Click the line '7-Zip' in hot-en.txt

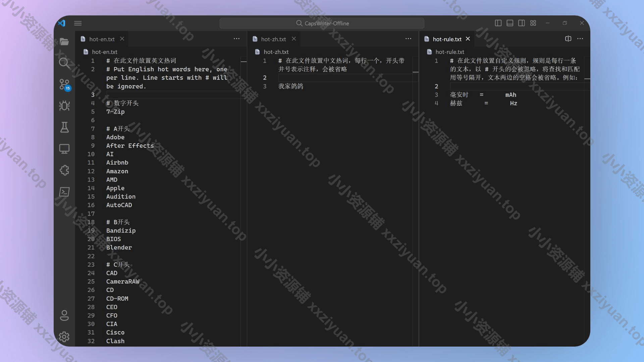click(x=115, y=112)
